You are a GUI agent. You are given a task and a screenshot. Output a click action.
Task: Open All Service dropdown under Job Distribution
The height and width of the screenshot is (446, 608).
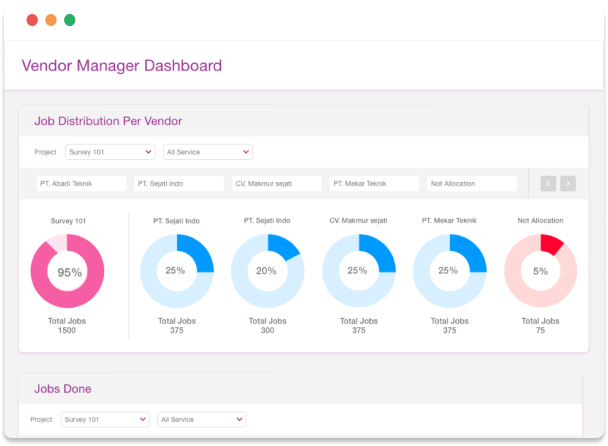coord(207,152)
